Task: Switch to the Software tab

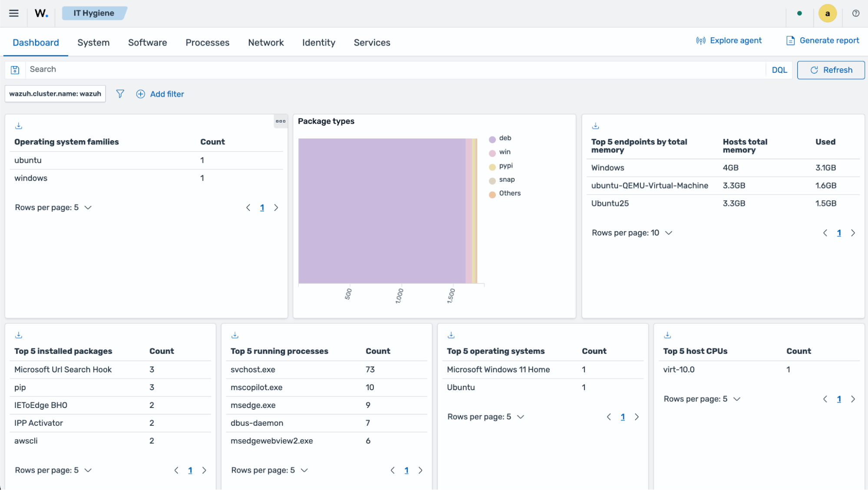Action: pyautogui.click(x=148, y=43)
